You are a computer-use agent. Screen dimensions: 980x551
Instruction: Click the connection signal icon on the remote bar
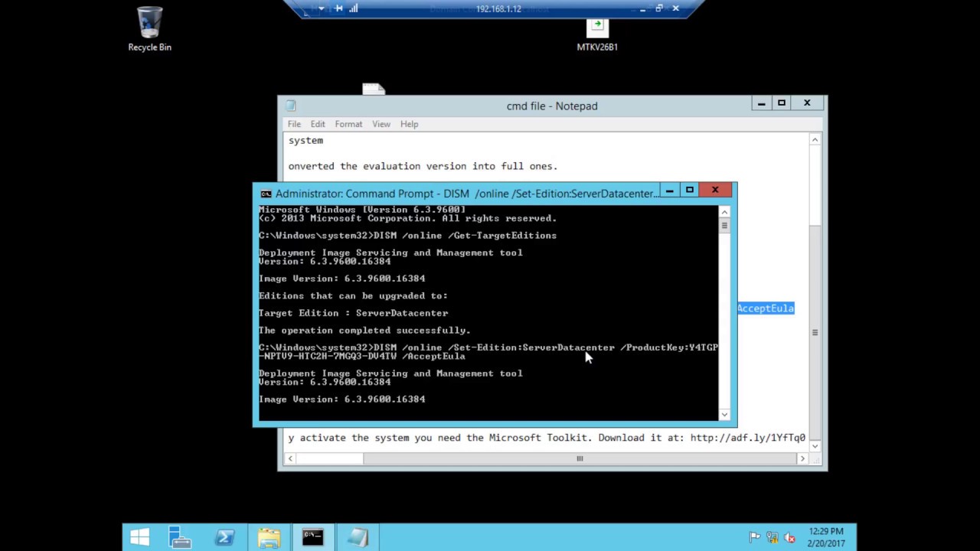(x=354, y=8)
